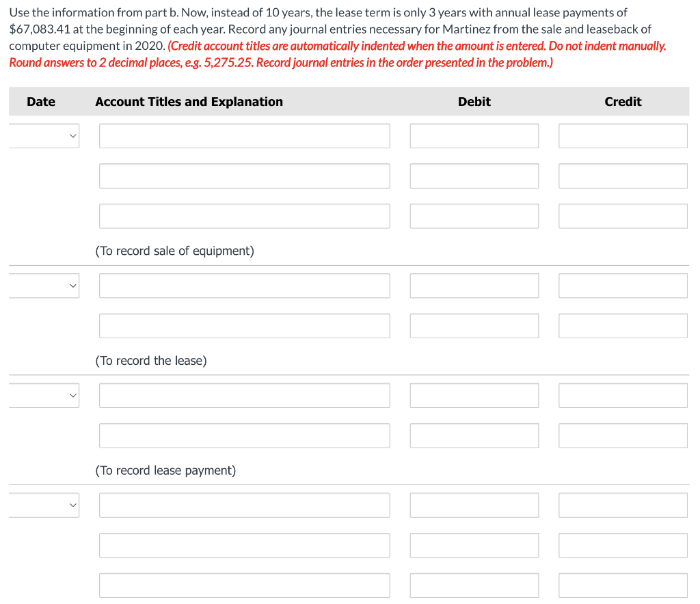Click the '(To record the lease)' explanation text
This screenshot has height=604, width=700.
pyautogui.click(x=151, y=361)
